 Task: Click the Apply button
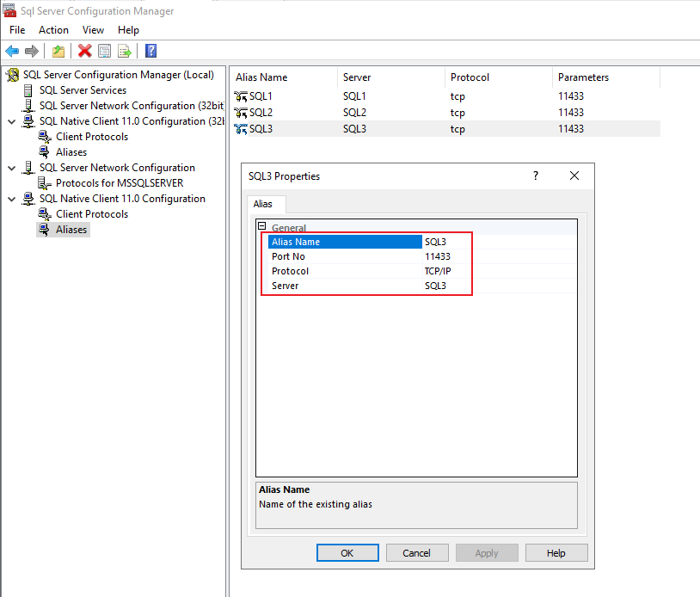(487, 553)
